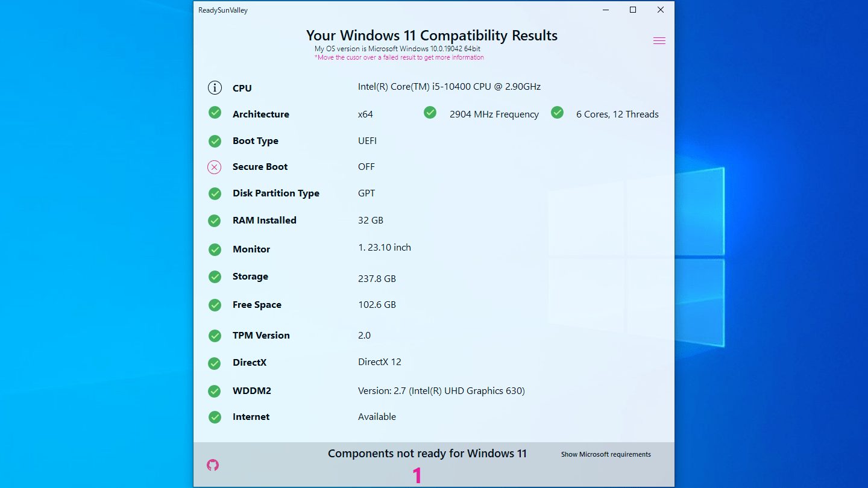The image size is (868, 488).
Task: Click Show Microsoft requirements link
Action: (x=606, y=454)
